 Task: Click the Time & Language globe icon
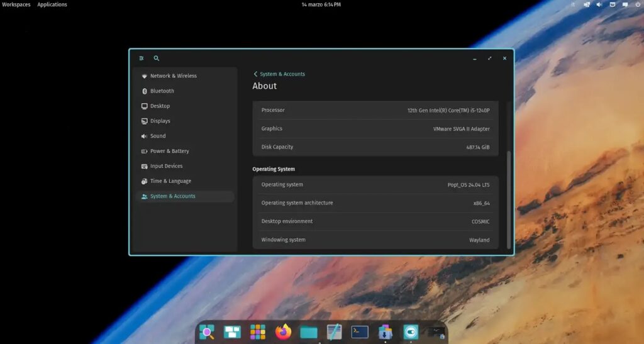point(144,181)
